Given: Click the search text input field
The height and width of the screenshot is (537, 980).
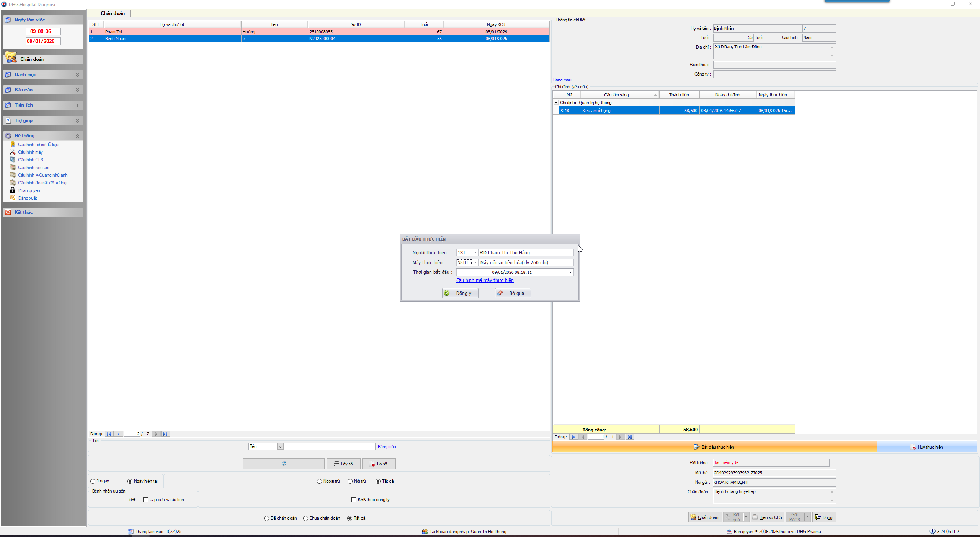Looking at the screenshot, I should click(329, 446).
